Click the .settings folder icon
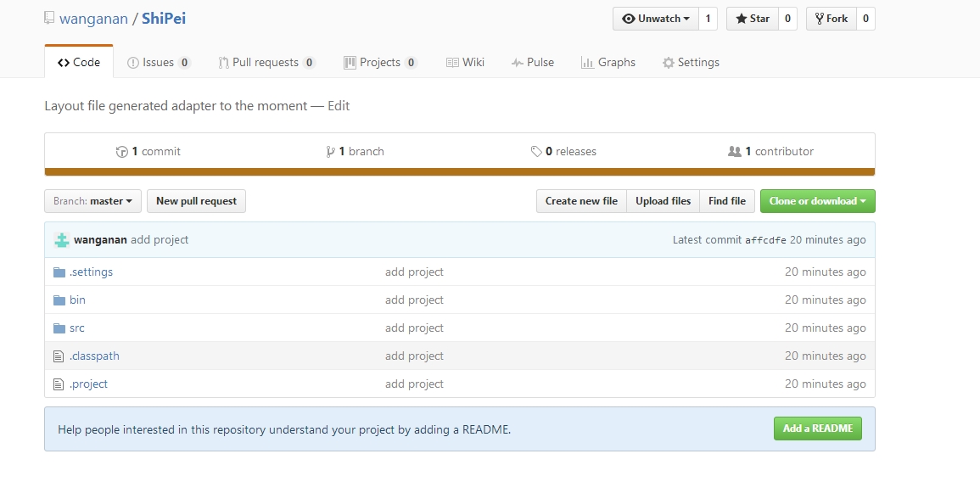The width and height of the screenshot is (980, 493). pos(59,272)
